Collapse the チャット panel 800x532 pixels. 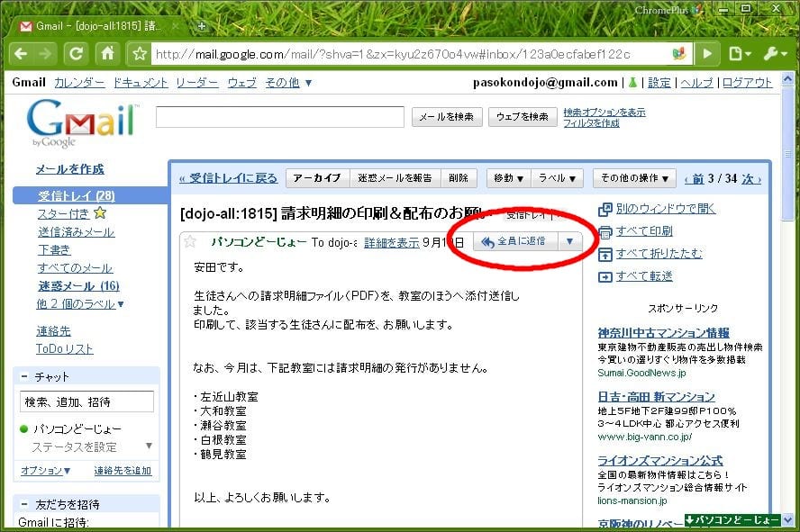[24, 376]
